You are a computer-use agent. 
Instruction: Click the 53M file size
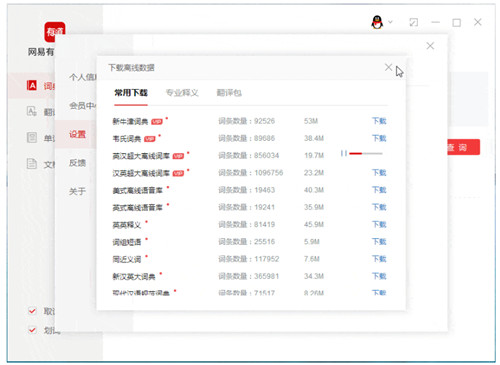(311, 121)
